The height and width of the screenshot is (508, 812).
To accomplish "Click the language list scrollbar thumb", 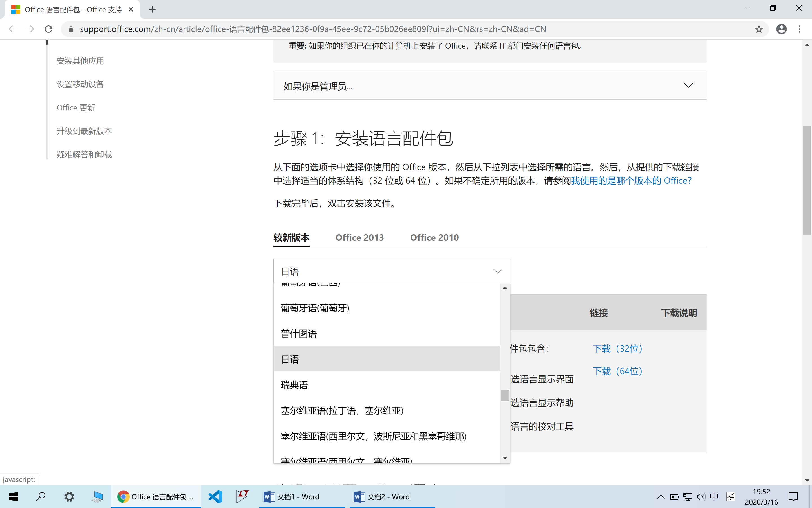I will (x=505, y=395).
